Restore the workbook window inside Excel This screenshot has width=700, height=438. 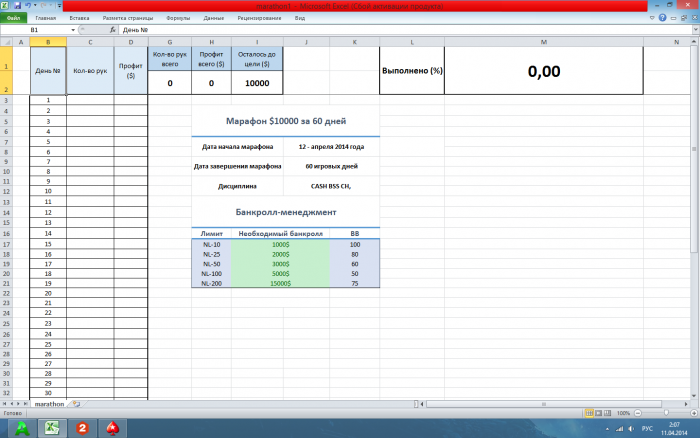point(684,18)
